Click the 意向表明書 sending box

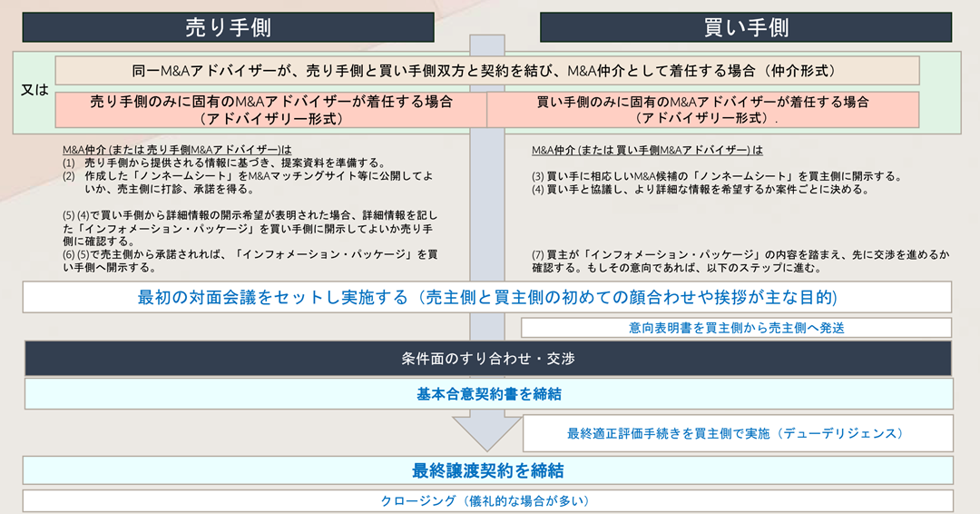(736, 328)
